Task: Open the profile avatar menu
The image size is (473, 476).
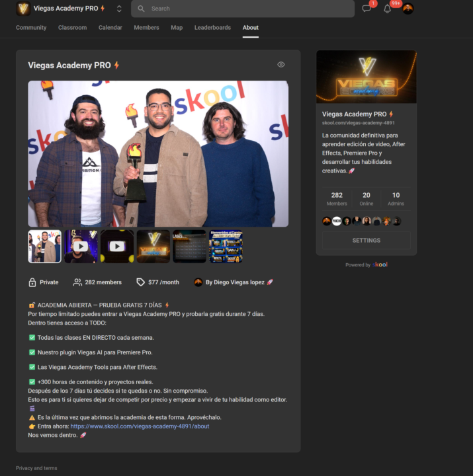Action: (x=408, y=9)
